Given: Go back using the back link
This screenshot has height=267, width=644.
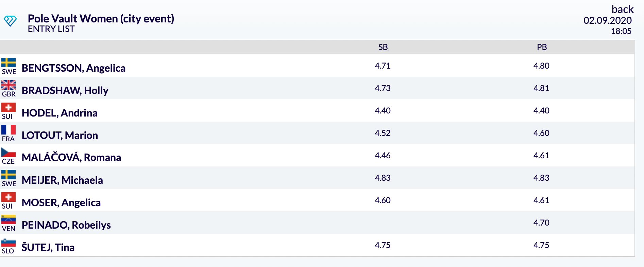Looking at the screenshot, I should click(622, 9).
